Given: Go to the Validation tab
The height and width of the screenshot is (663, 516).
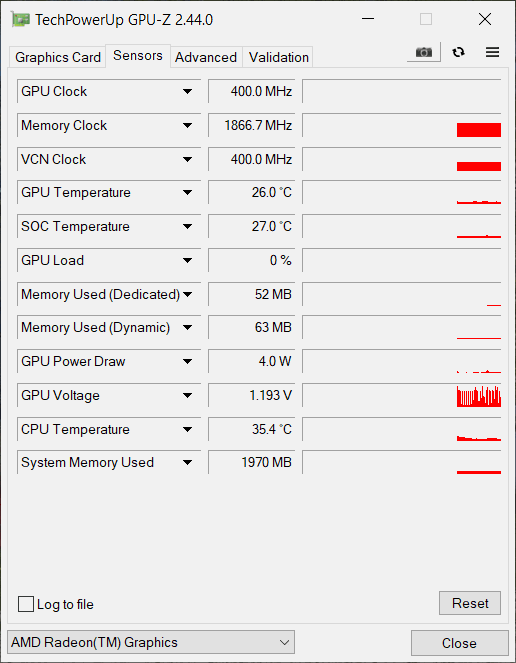Looking at the screenshot, I should (x=278, y=57).
